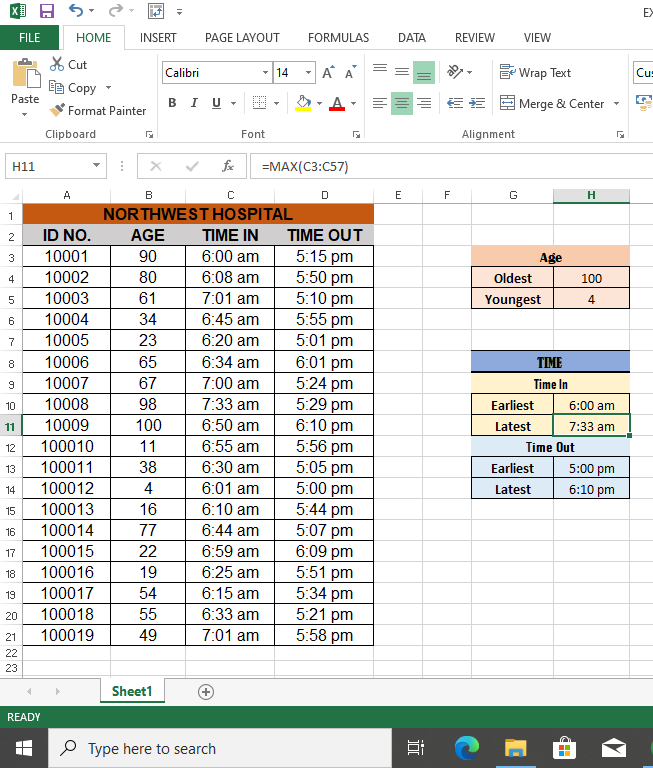Open the Alignment dialog launcher

pyautogui.click(x=620, y=134)
